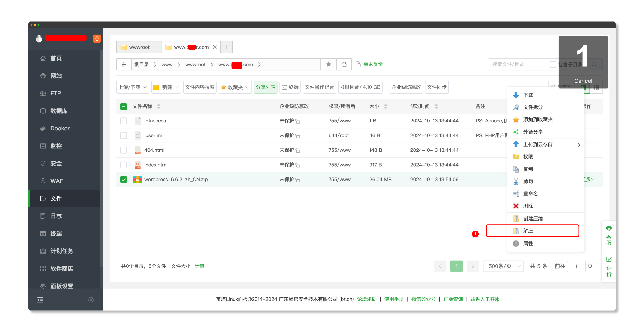Expand 上传到云存储 submenu arrow
This screenshot has width=644, height=332.
click(579, 145)
